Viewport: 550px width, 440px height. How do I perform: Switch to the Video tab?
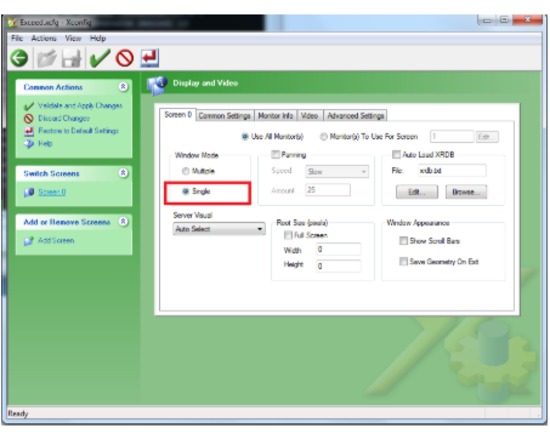tap(309, 116)
